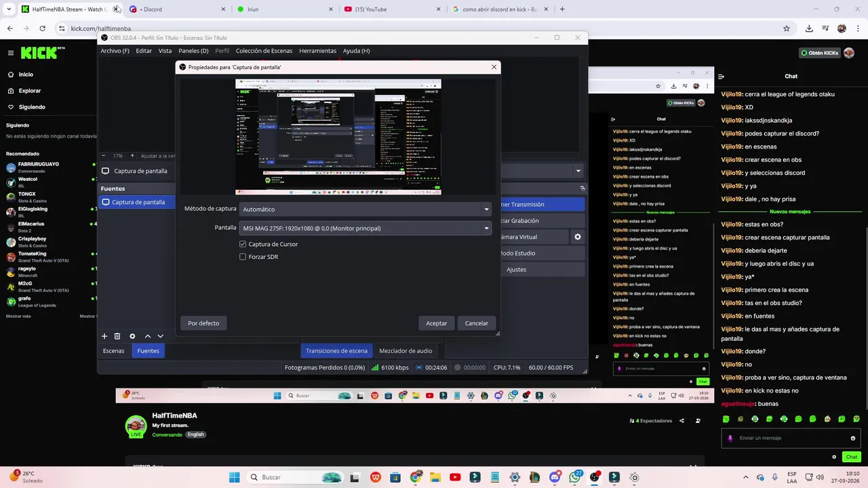Open the user profile avatar on Kick
Viewport: 868px width, 488px height.
849,53
